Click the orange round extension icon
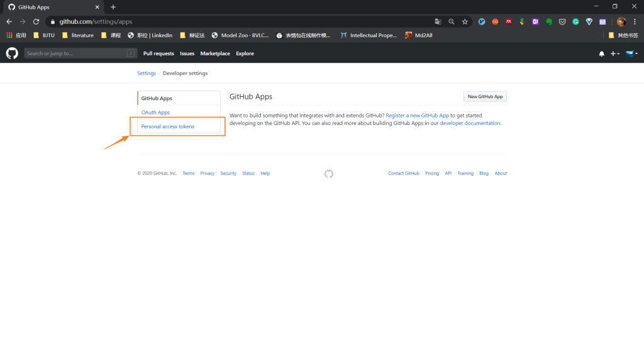Viewport: 644px width, 345px height. (496, 22)
